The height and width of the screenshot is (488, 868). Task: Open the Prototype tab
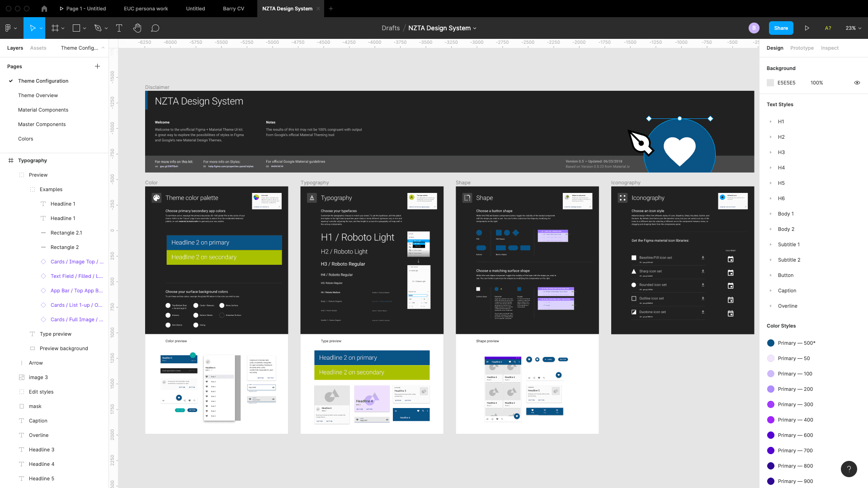802,48
